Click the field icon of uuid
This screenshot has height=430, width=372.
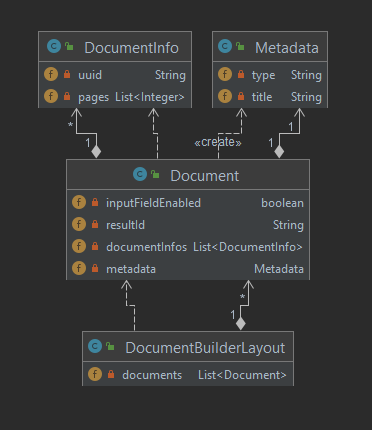coord(51,74)
